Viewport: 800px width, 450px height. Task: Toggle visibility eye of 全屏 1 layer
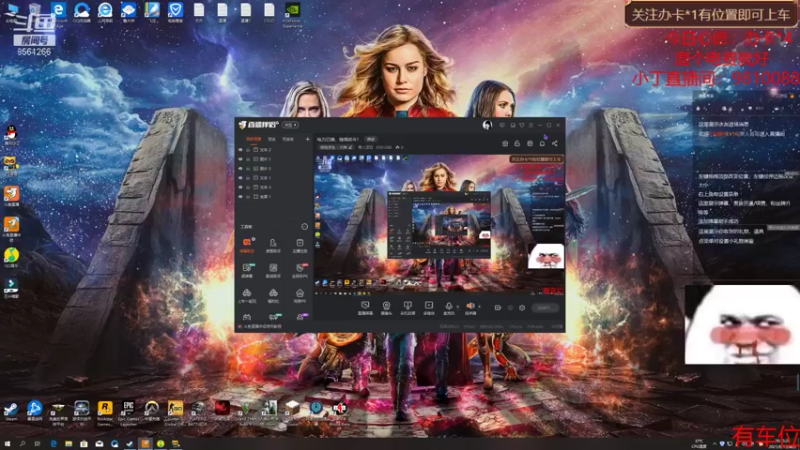[x=240, y=196]
